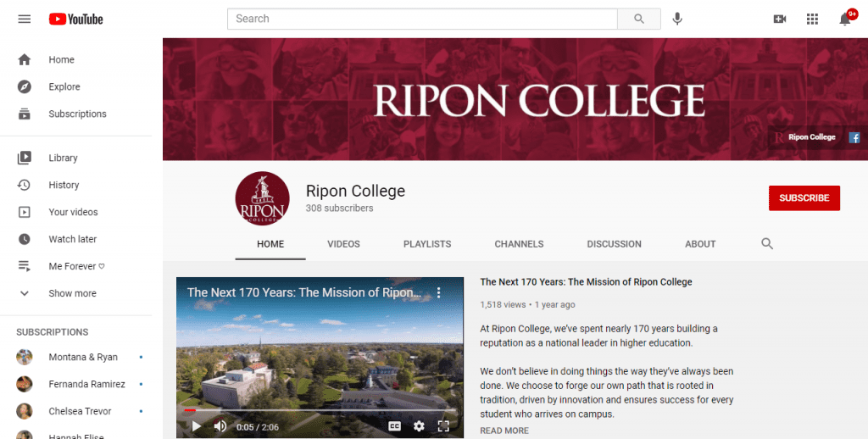Seek along the video progress bar

[x=320, y=410]
